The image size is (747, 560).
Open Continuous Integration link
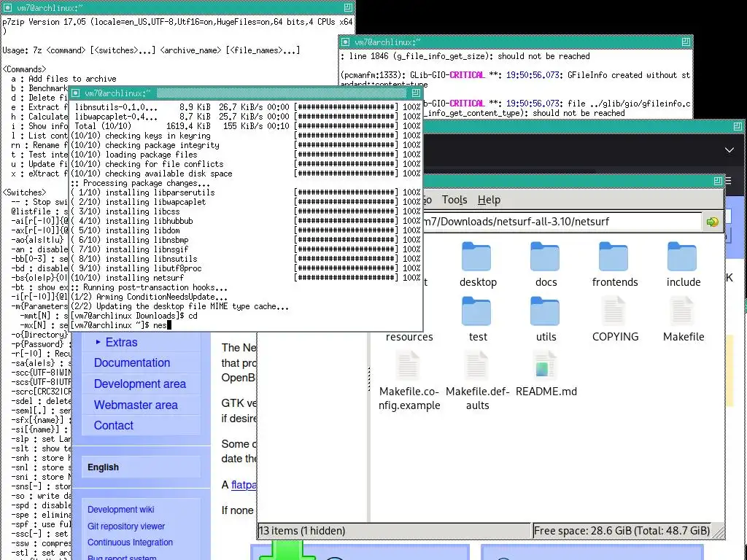click(x=130, y=542)
